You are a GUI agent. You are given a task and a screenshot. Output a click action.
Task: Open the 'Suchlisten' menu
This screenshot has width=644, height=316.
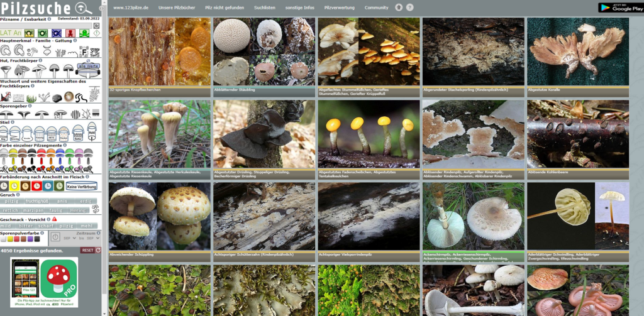point(265,8)
